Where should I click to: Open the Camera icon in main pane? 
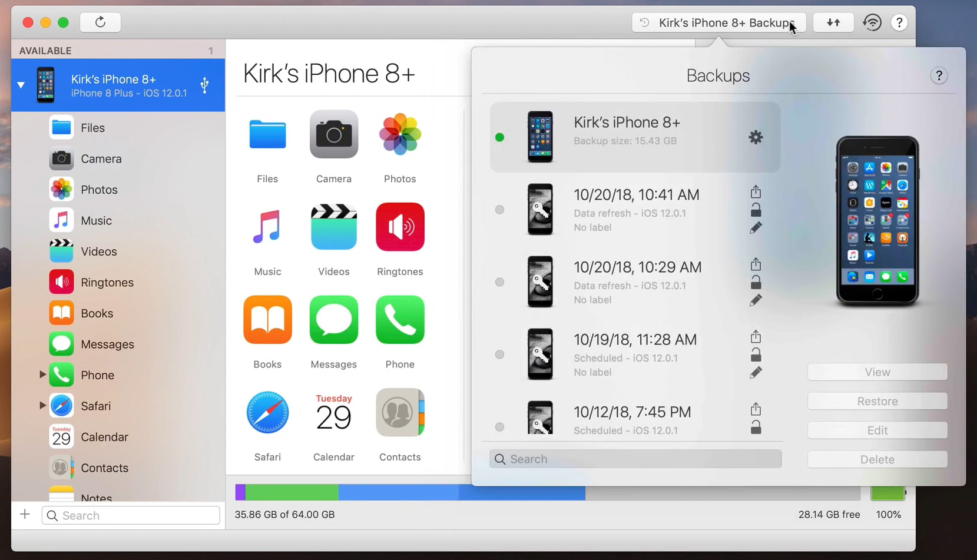coord(334,135)
